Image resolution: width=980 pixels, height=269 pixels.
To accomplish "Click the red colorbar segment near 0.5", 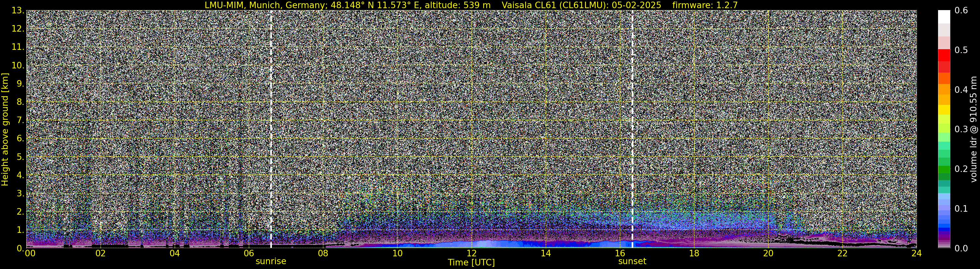I will click(x=944, y=55).
